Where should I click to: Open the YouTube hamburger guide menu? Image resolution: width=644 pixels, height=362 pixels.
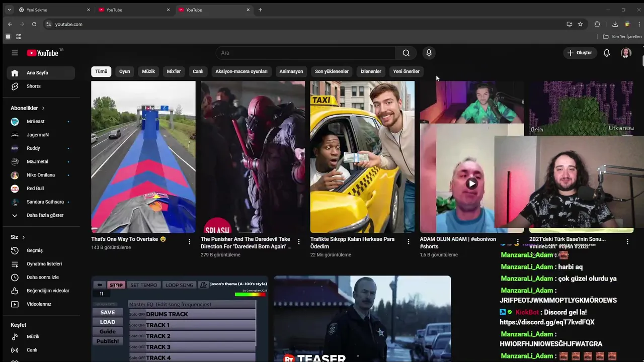tap(15, 53)
